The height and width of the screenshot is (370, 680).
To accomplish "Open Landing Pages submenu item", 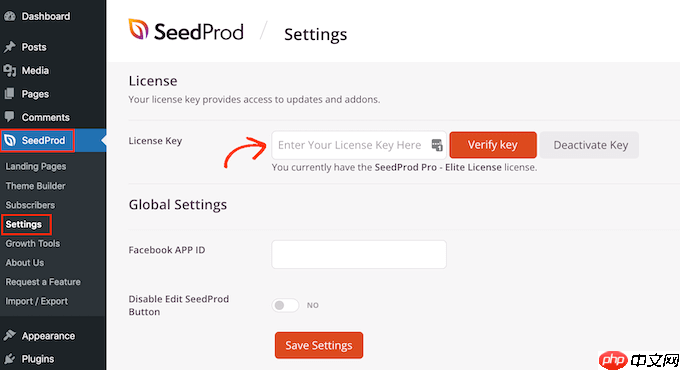I will coord(36,167).
